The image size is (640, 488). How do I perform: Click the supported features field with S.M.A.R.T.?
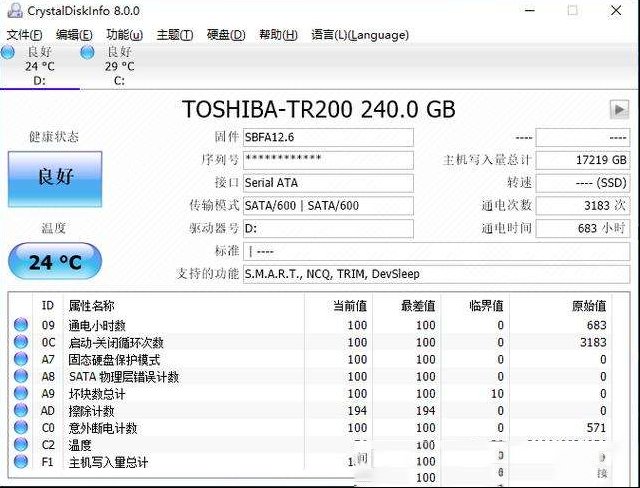point(436,274)
